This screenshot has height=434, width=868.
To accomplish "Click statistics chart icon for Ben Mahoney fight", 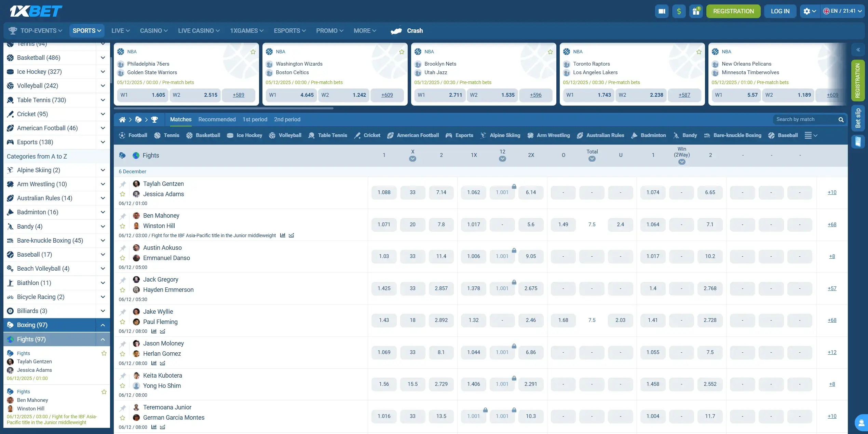I will 283,235.
